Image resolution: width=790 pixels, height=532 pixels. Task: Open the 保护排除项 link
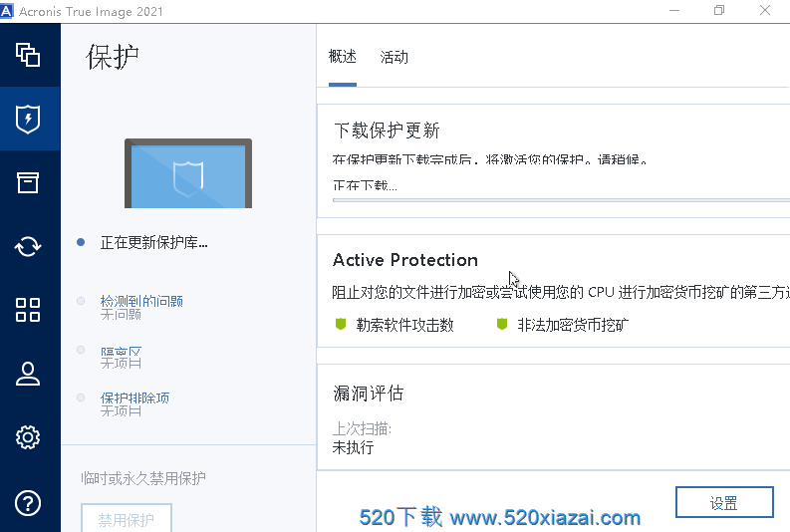tap(134, 398)
